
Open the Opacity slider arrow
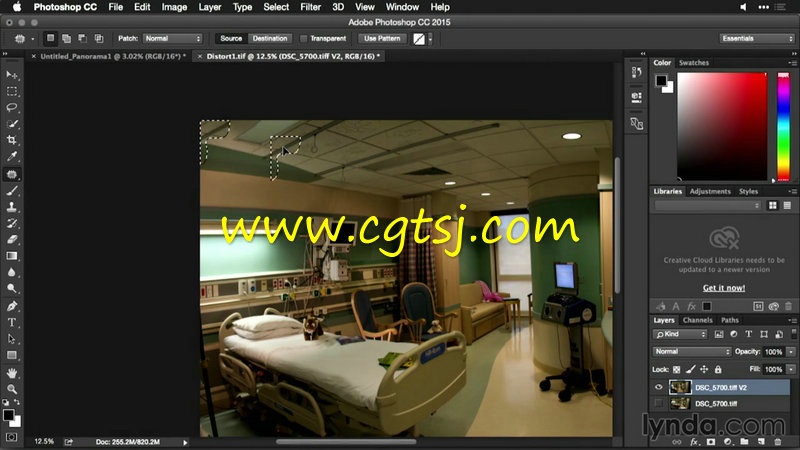[791, 352]
